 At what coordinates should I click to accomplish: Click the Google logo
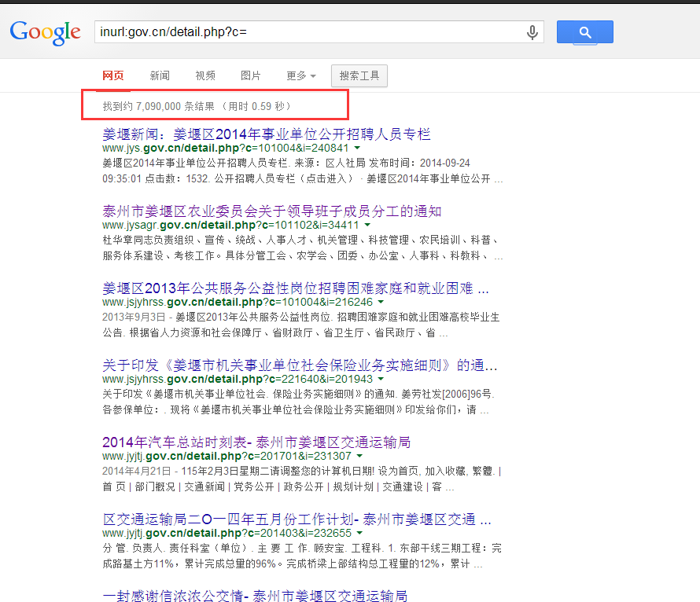[45, 32]
